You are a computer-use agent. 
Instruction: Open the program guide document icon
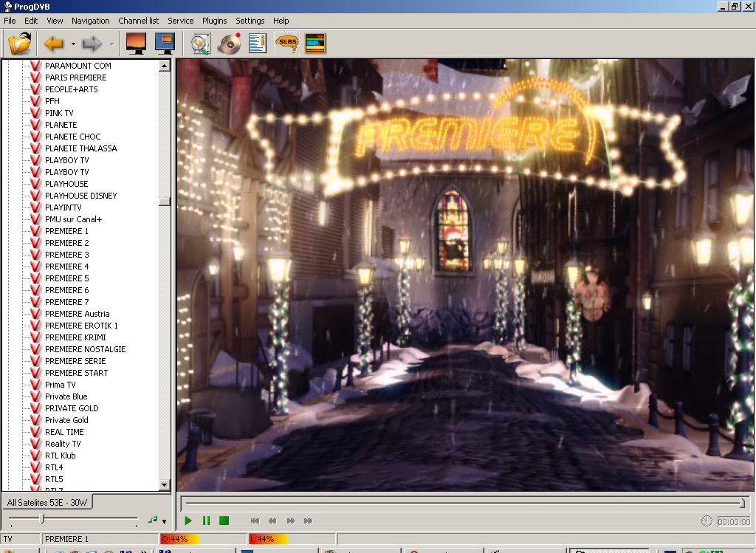(x=258, y=44)
